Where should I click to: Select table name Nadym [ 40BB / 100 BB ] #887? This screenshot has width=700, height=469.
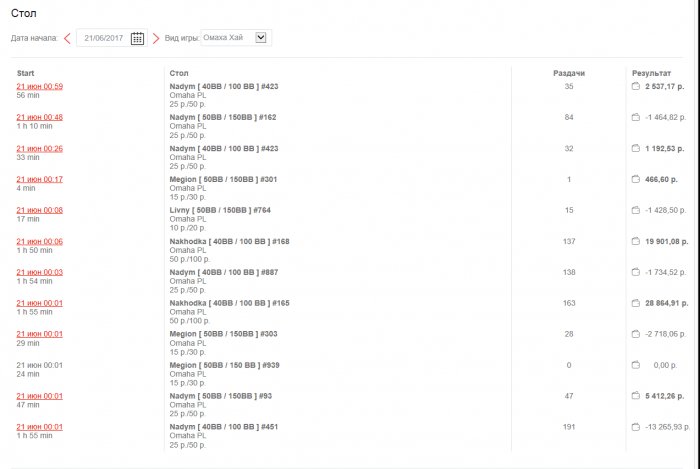pyautogui.click(x=224, y=272)
